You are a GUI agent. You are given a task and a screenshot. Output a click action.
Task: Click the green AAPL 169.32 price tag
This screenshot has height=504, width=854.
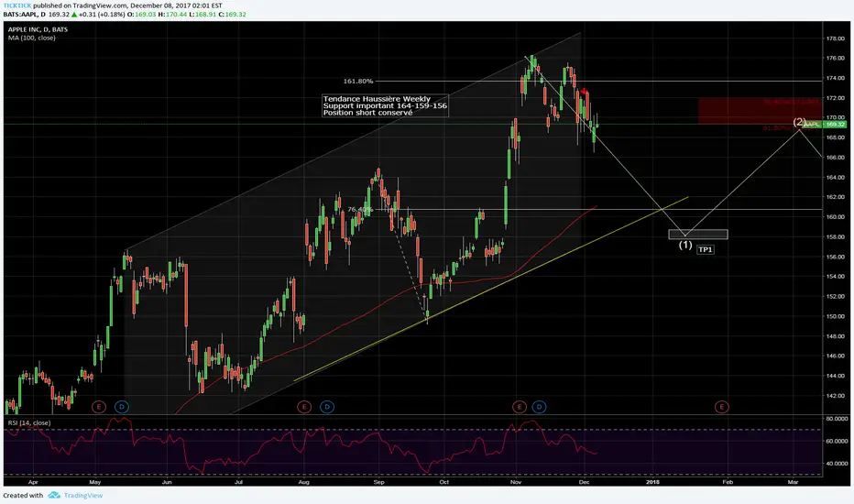824,125
